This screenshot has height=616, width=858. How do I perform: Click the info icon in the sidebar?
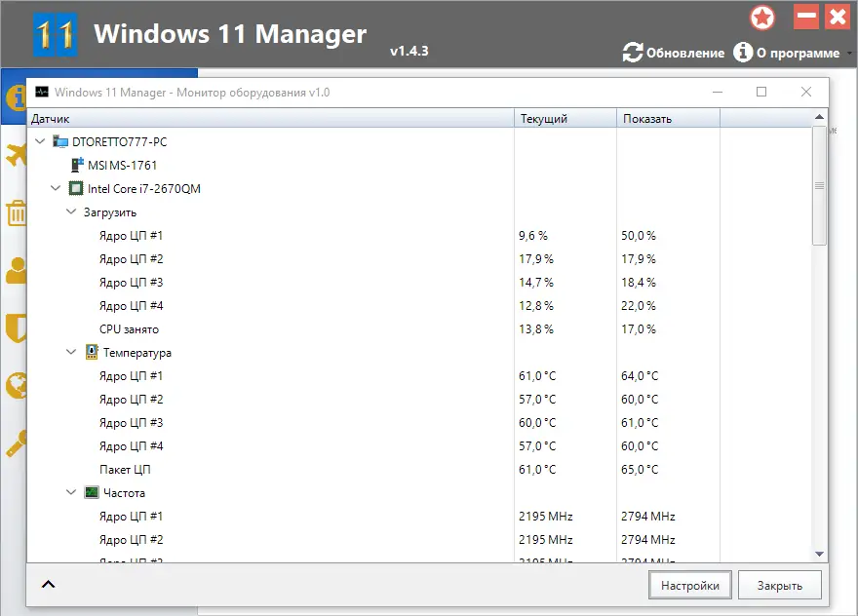[x=14, y=97]
